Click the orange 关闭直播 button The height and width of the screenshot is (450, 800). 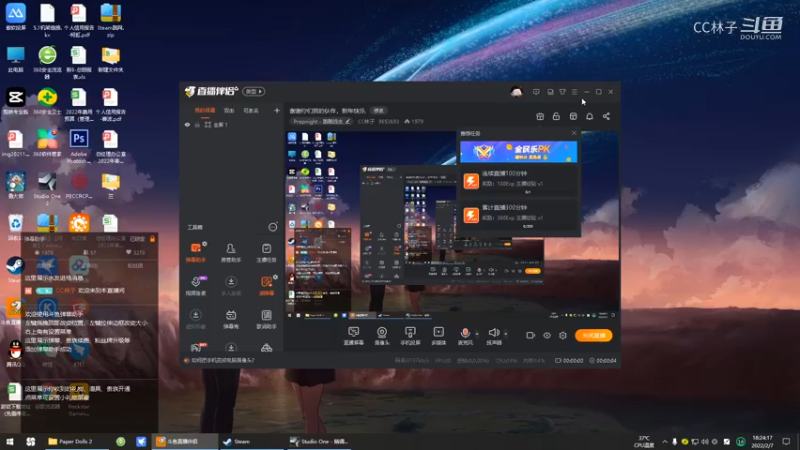click(x=593, y=335)
